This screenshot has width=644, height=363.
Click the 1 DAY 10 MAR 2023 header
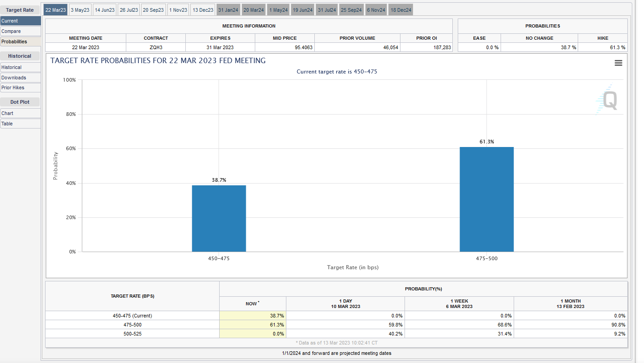click(345, 303)
